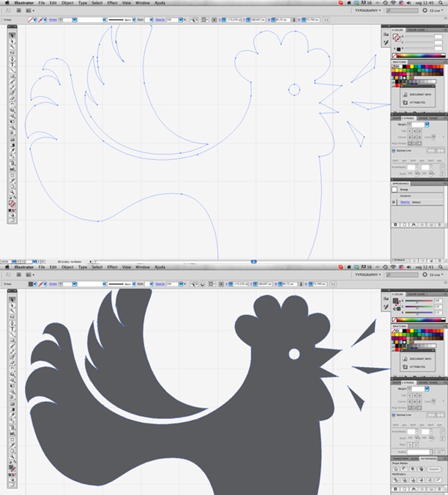
Task: Toggle the Dashed Line checkbox in the upper Stroke panel
Action: click(394, 150)
